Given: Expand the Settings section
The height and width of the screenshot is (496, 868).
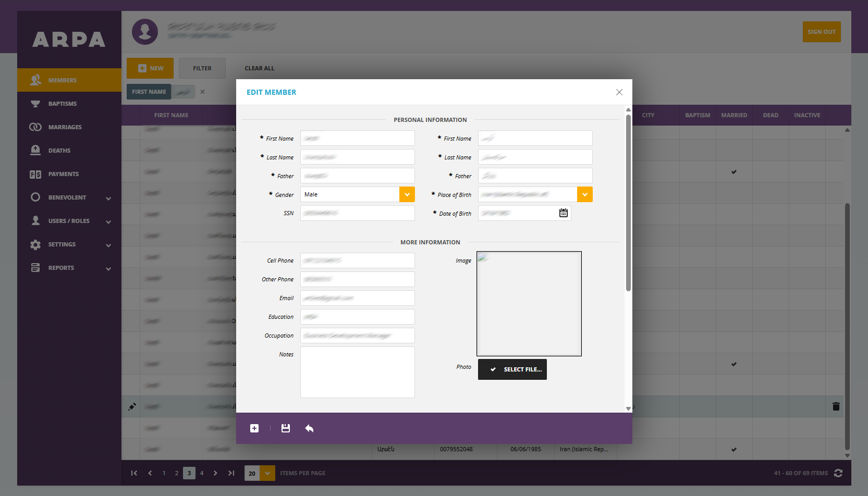Looking at the screenshot, I should coord(62,244).
